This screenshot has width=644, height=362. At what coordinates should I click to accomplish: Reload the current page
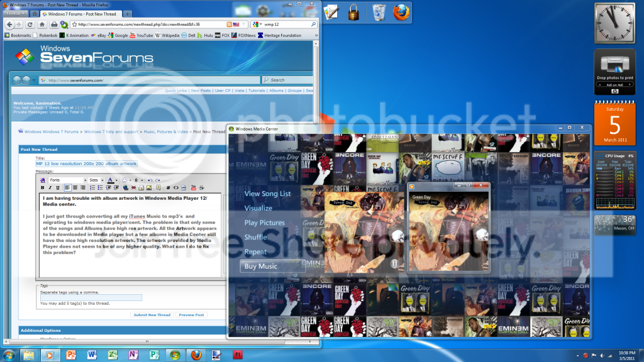(x=30, y=25)
